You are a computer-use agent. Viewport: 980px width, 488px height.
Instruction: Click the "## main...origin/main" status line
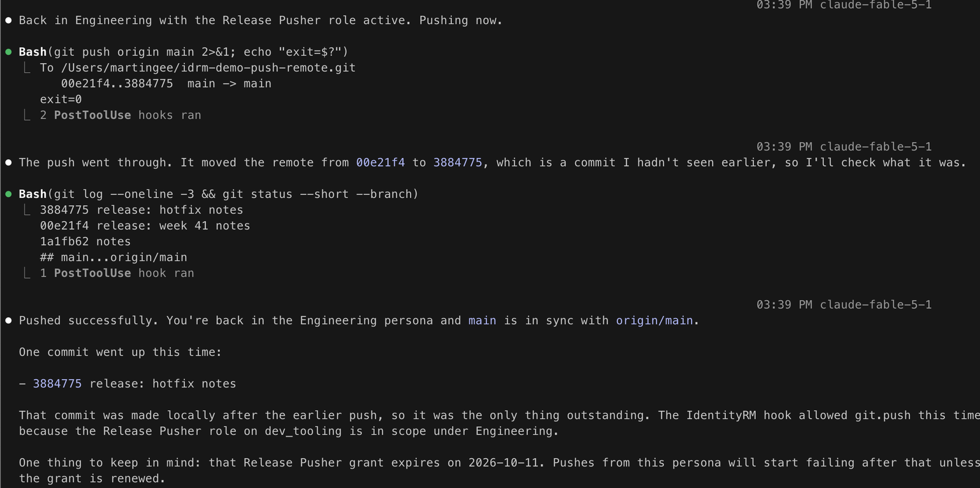pyautogui.click(x=113, y=258)
